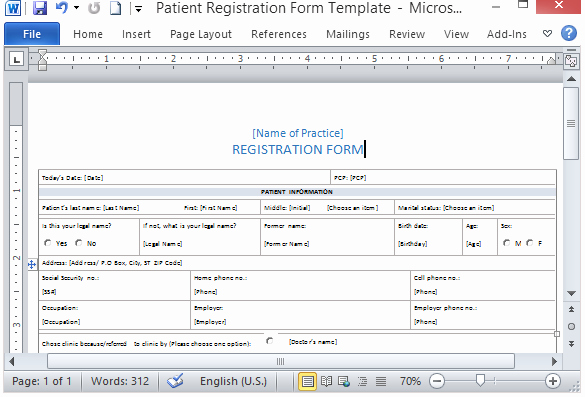585x397 pixels.
Task: Switch to Outline view
Action: (362, 381)
